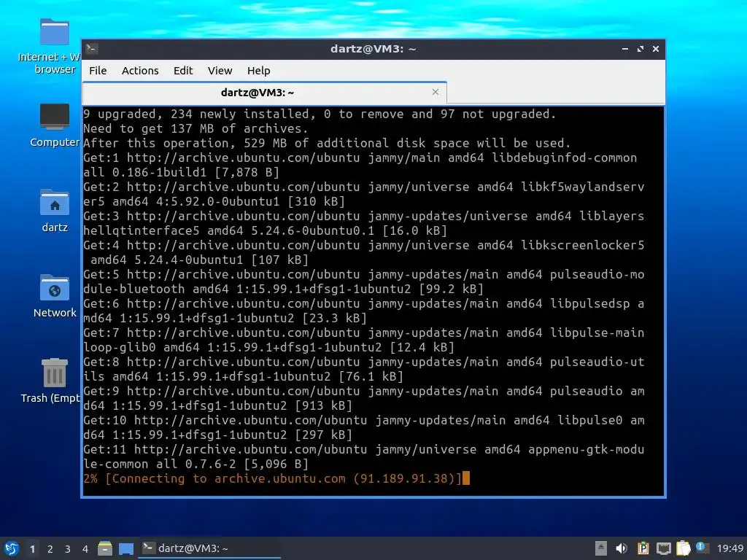Open the clipboard manager tray icon
747x560 pixels.
(683, 548)
